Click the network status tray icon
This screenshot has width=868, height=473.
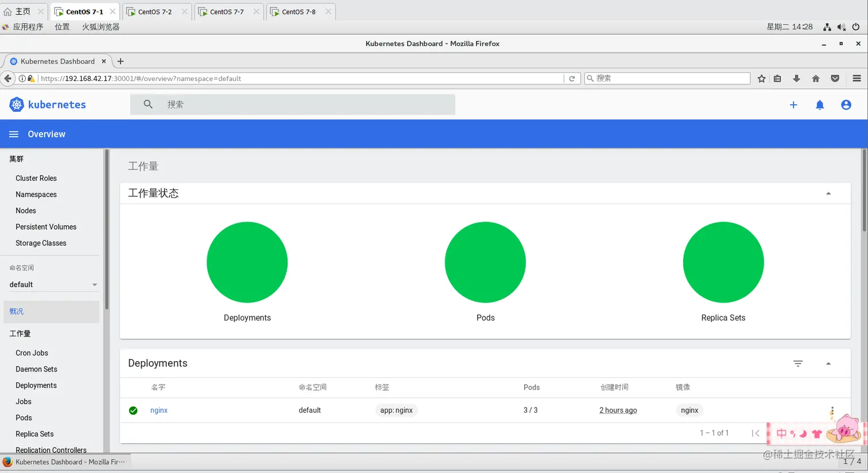click(x=827, y=27)
